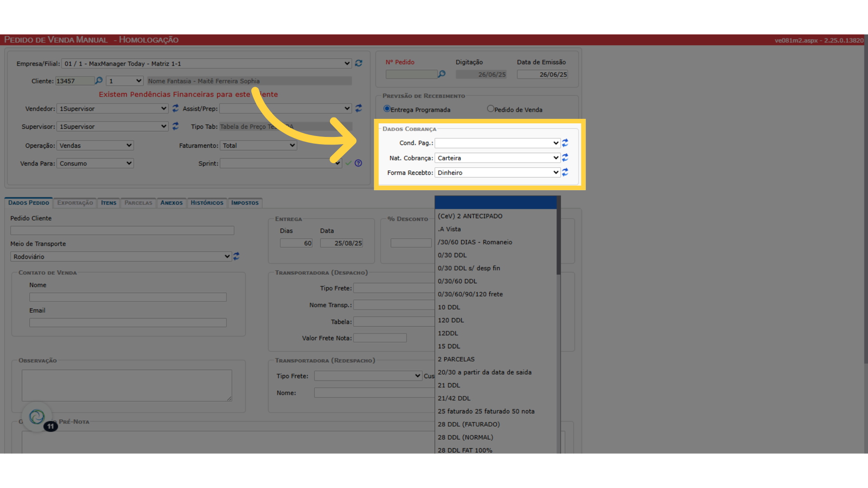Select '0/30 DDL s/ desp fin' option
The height and width of the screenshot is (488, 868).
coord(495,268)
